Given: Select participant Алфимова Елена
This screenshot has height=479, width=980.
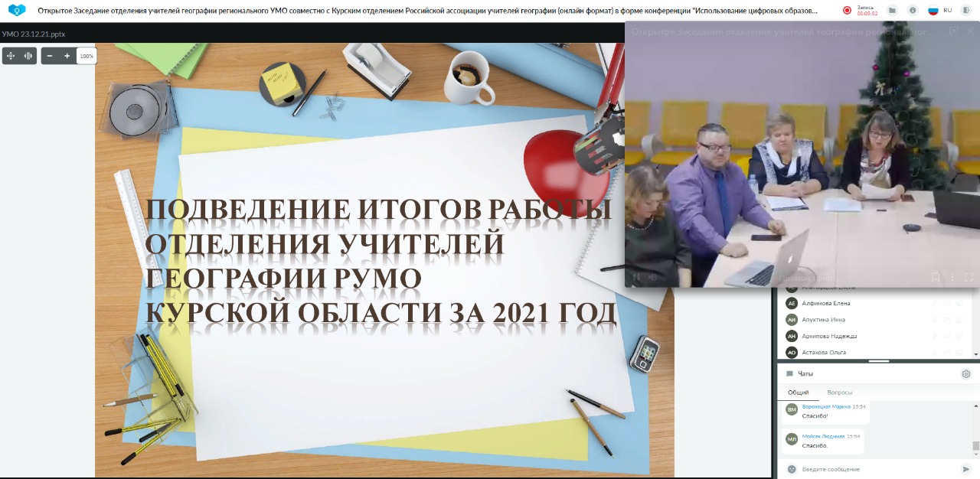Looking at the screenshot, I should coord(825,304).
